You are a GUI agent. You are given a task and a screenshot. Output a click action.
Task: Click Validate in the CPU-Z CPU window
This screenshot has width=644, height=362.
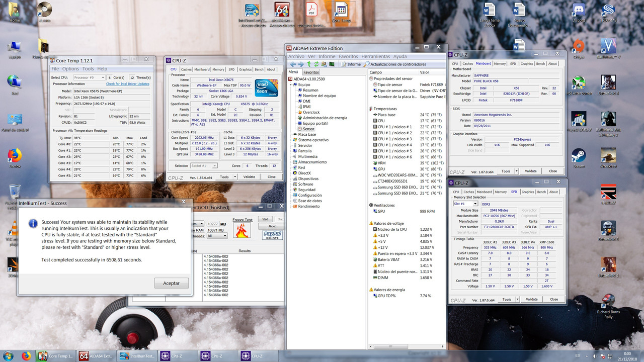coord(249,177)
